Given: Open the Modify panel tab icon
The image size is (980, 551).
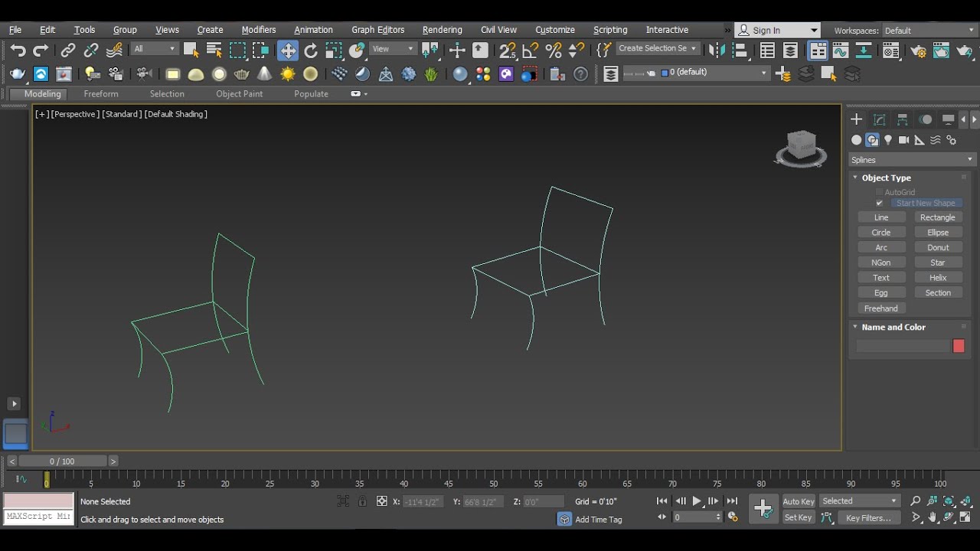Looking at the screenshot, I should point(880,119).
